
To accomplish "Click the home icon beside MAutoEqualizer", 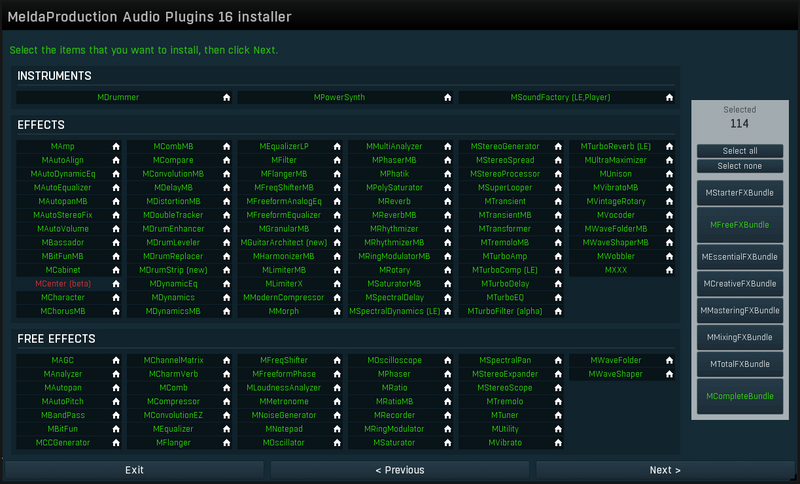I will pos(116,188).
